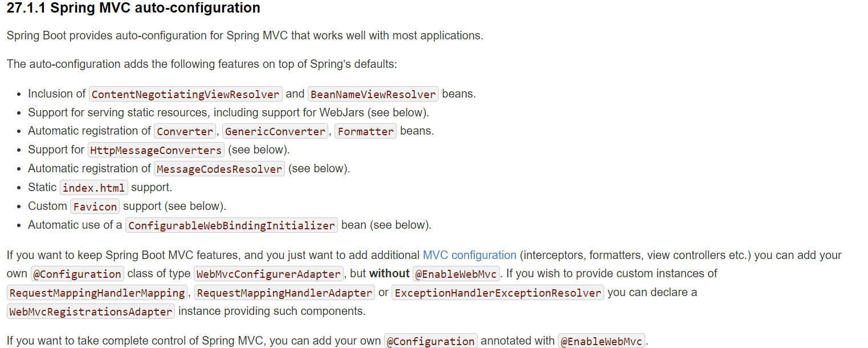Image resolution: width=868 pixels, height=348 pixels.
Task: Click the HttpMessageConverters code label
Action: point(156,150)
